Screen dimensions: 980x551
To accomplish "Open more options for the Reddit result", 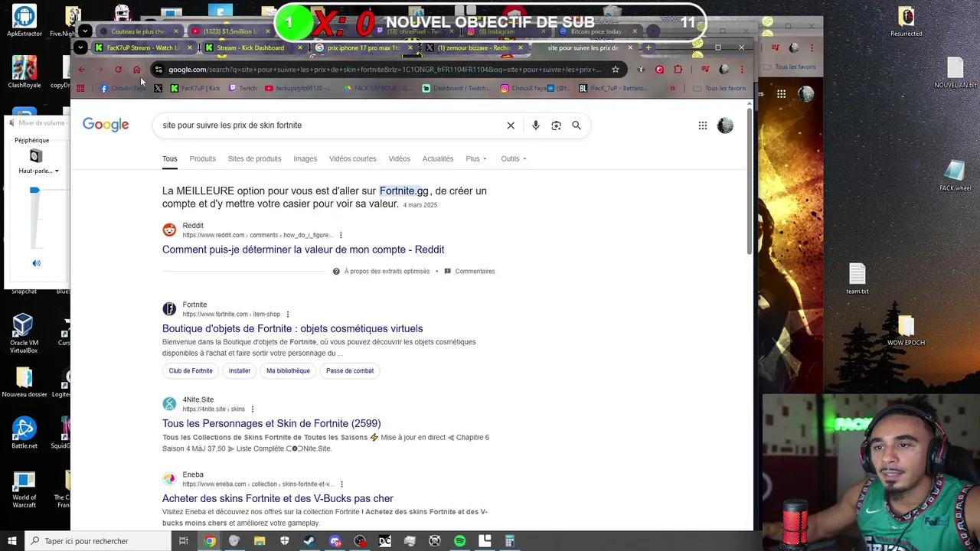I will (341, 235).
